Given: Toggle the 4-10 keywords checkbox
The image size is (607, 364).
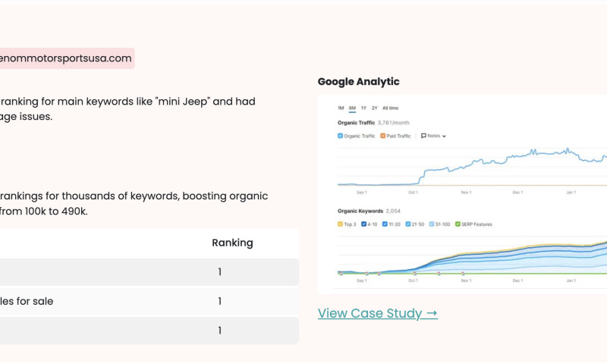Looking at the screenshot, I should 364,224.
